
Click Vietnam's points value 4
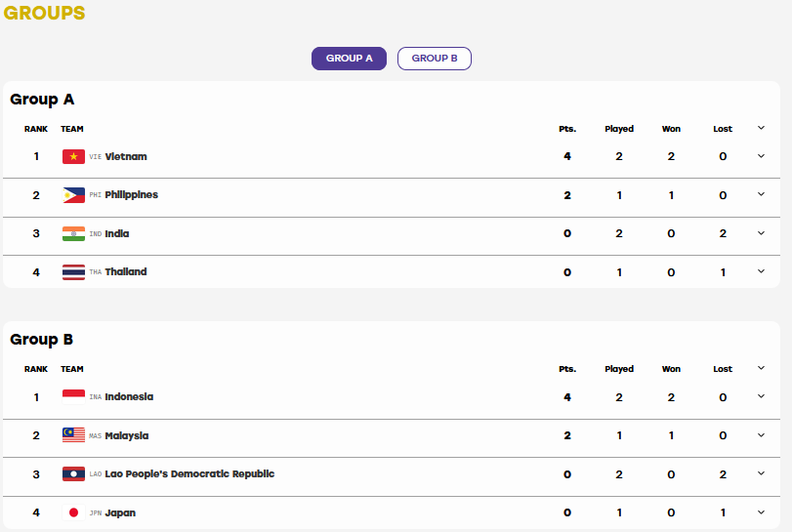pos(567,156)
